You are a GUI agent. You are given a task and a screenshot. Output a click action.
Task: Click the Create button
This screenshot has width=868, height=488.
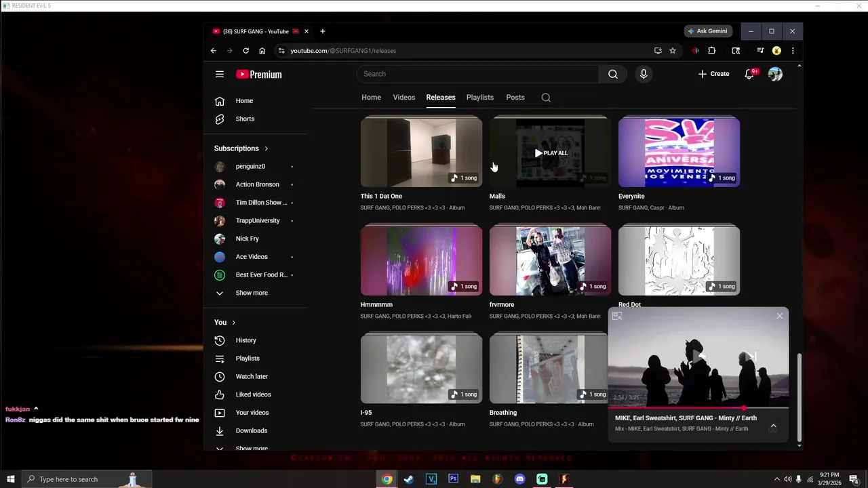coord(713,74)
